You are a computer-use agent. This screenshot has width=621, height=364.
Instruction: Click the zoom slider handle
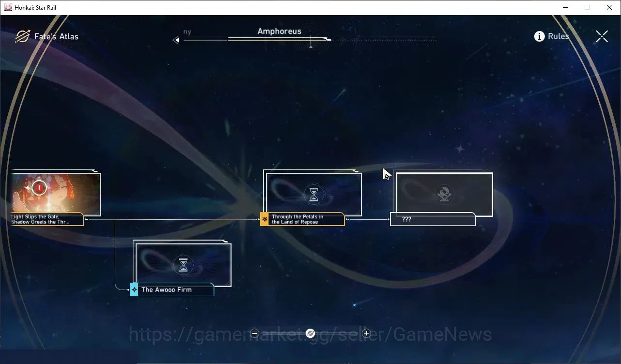pyautogui.click(x=310, y=333)
